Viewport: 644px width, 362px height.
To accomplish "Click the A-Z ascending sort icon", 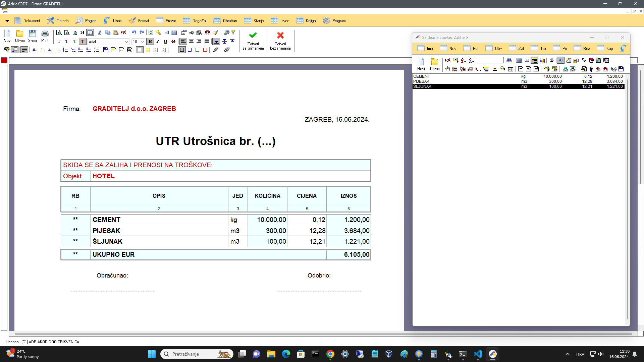I will (464, 60).
